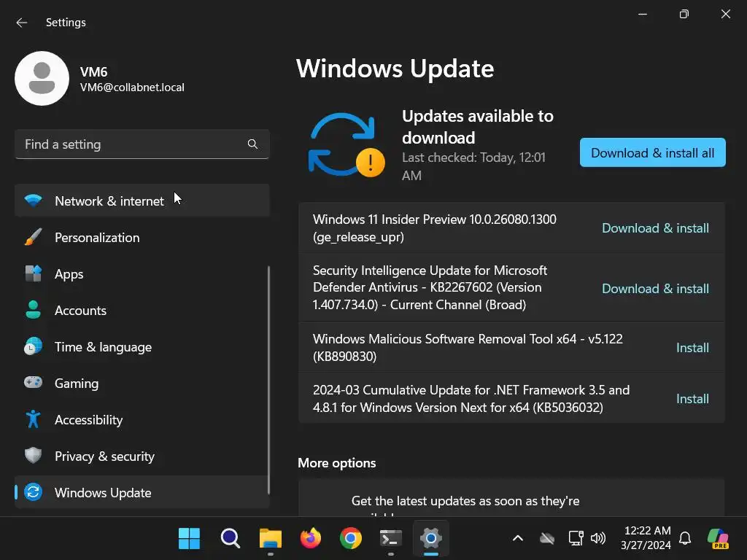Click Updates available to download status text

(477, 127)
